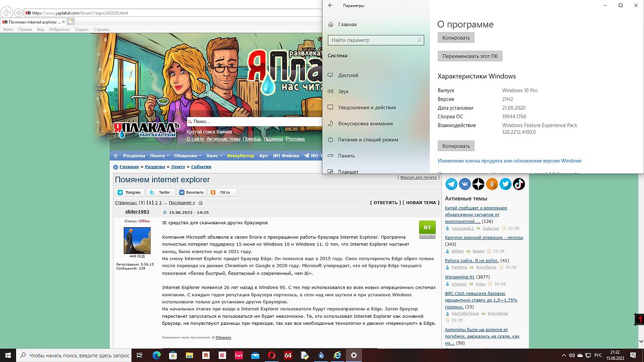Share the topic via Вконтакте button
Image resolution: width=644 pixels, height=362 pixels.
point(191,192)
